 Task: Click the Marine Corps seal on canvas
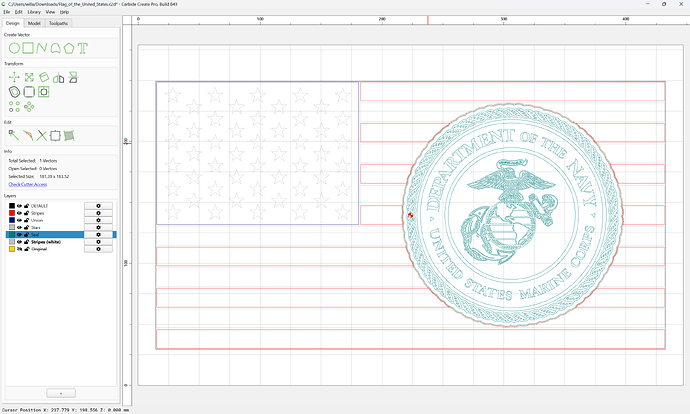click(x=513, y=215)
